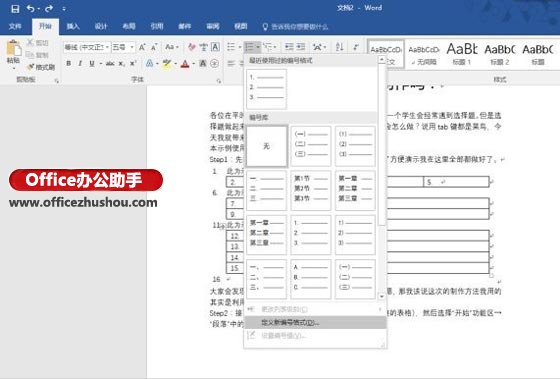This screenshot has width=560, height=379.
Task: Switch to the 设计 (Design) tab
Action: pyautogui.click(x=101, y=26)
